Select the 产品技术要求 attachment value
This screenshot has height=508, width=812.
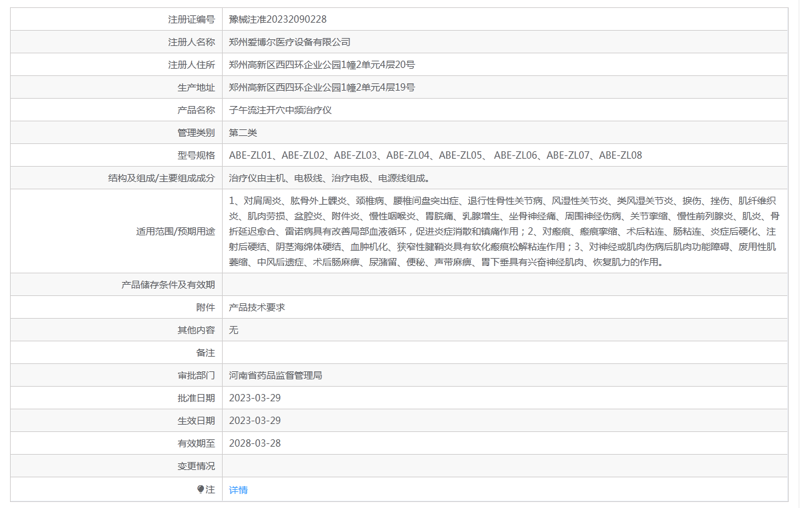coord(257,307)
